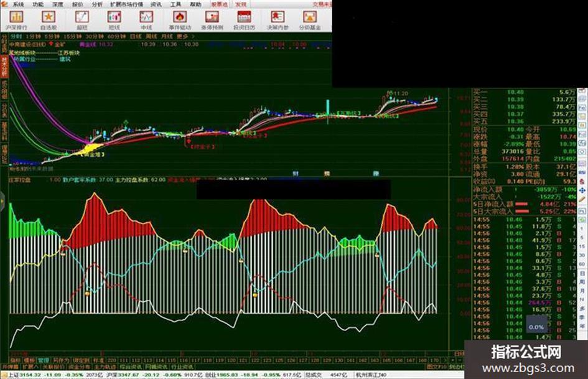
Task: Open the 行业资讯 bottom tab
Action: coord(182,367)
